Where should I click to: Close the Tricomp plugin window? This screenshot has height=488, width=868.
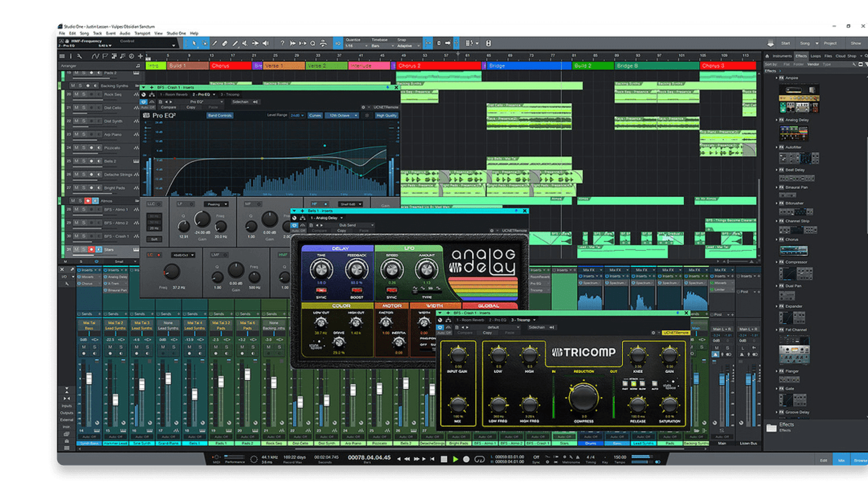[687, 313]
